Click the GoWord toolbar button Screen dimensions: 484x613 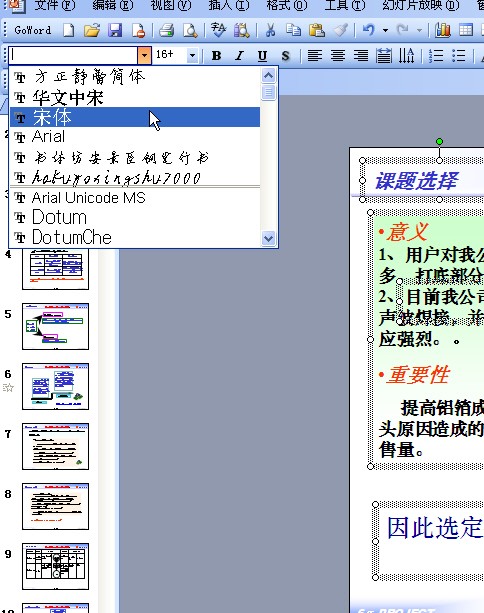click(x=32, y=30)
